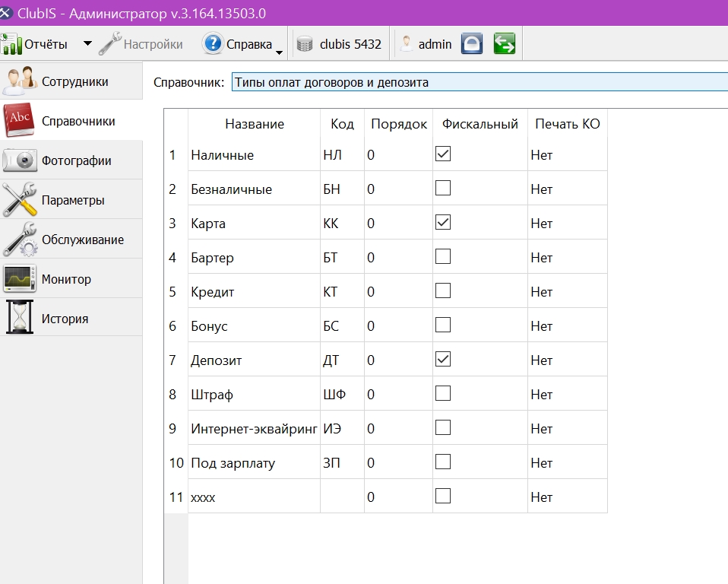Open Печать КО value for Карта
The width and height of the screenshot is (728, 584).
[568, 223]
